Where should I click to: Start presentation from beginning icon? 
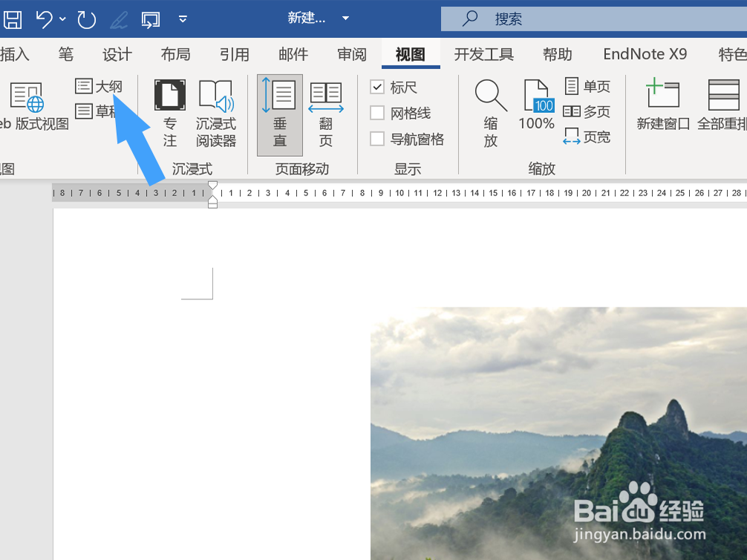[151, 20]
